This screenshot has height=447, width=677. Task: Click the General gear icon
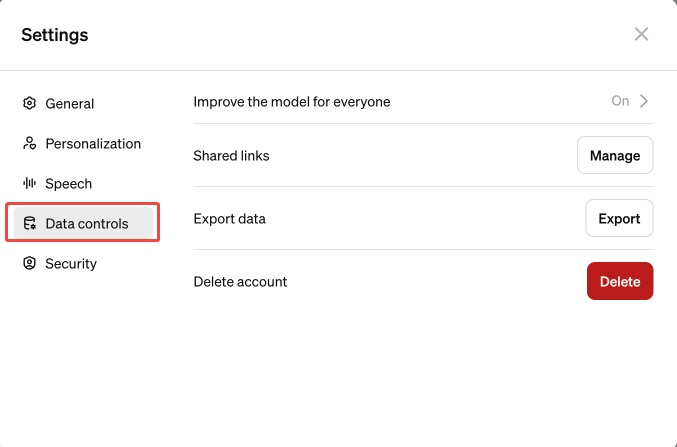pos(30,103)
